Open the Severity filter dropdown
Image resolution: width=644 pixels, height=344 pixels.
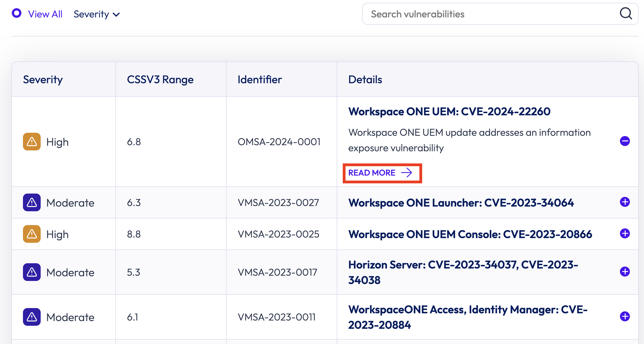pos(97,14)
